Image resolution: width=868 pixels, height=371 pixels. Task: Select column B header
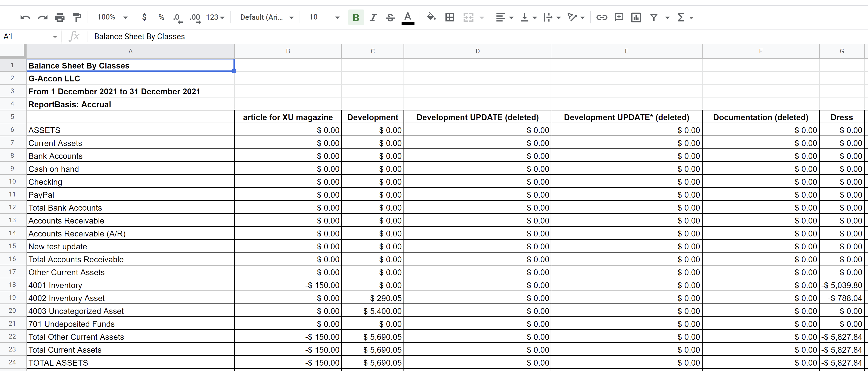click(288, 51)
